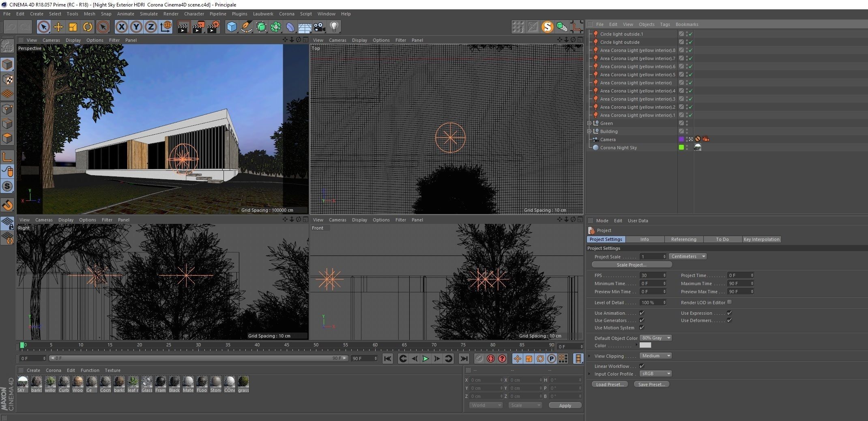This screenshot has width=868, height=421.
Task: Select the Scale tool in top toolbar
Action: pyautogui.click(x=73, y=27)
